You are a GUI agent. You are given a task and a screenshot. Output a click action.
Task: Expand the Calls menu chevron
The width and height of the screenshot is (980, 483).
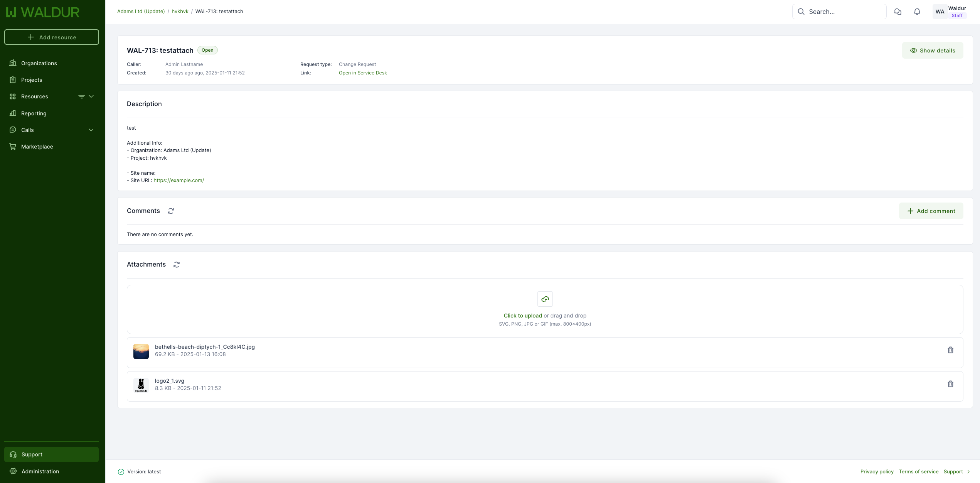pyautogui.click(x=91, y=130)
